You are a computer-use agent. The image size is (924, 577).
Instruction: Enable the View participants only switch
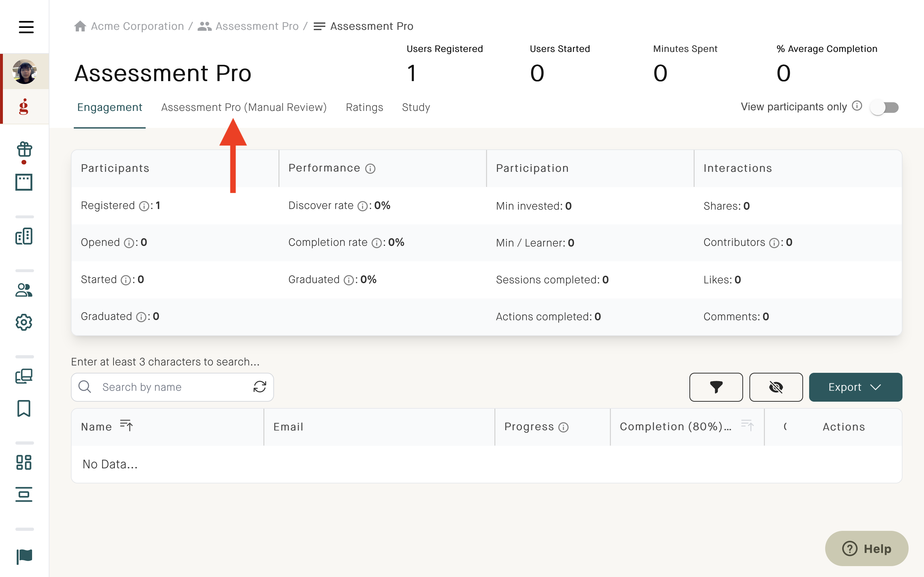pyautogui.click(x=884, y=107)
